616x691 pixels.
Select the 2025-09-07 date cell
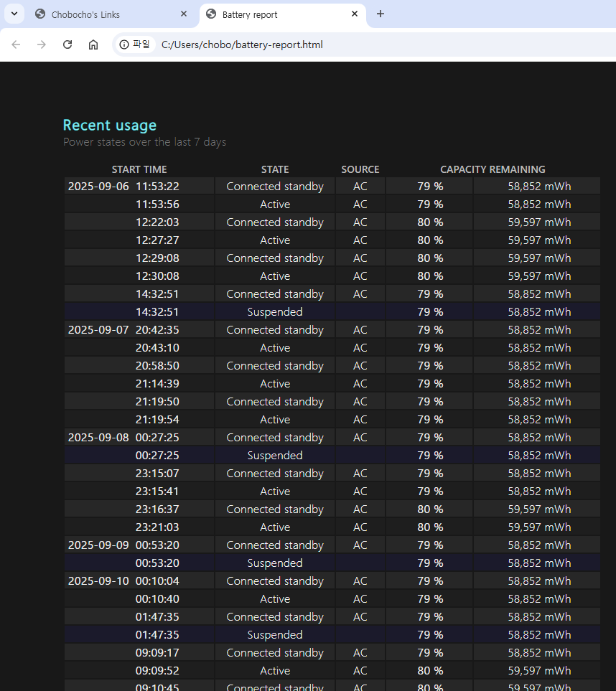(x=98, y=330)
